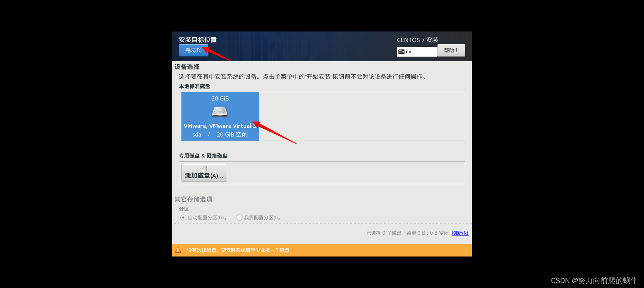Viewport: 644px width, 288px height.
Task: Click the 设备选择 section heading
Action: coord(187,67)
